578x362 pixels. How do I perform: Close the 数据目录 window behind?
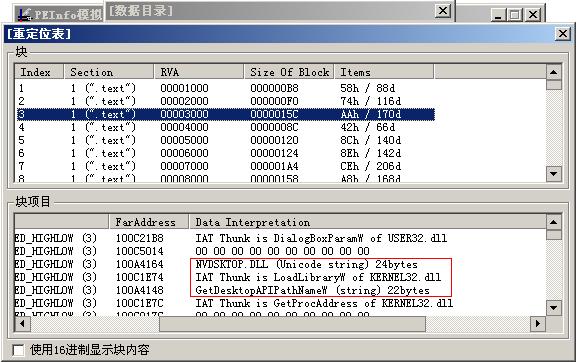[443, 11]
